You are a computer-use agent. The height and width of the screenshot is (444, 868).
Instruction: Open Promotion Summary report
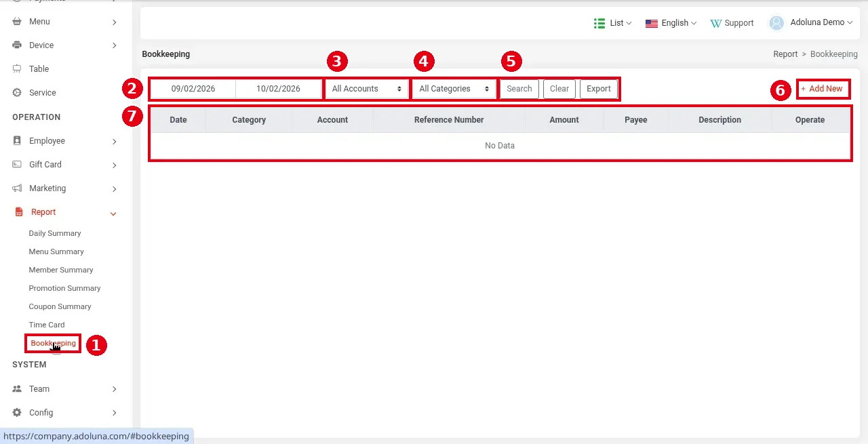point(64,288)
